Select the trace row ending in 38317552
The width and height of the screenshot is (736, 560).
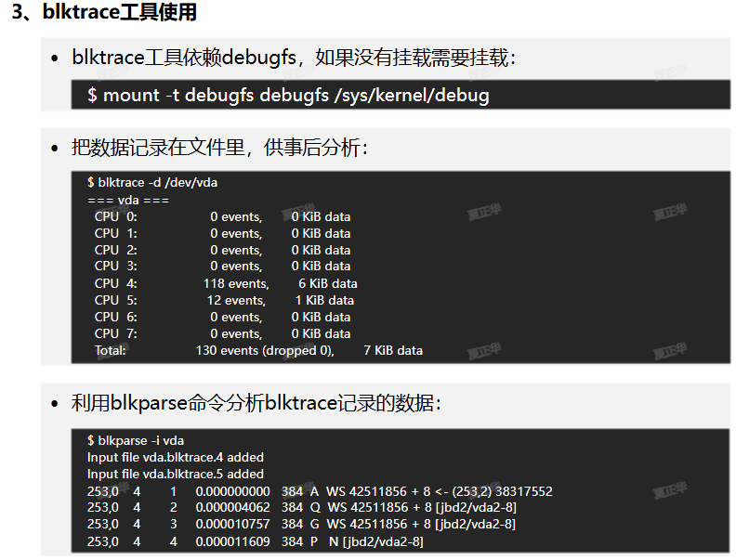(320, 491)
